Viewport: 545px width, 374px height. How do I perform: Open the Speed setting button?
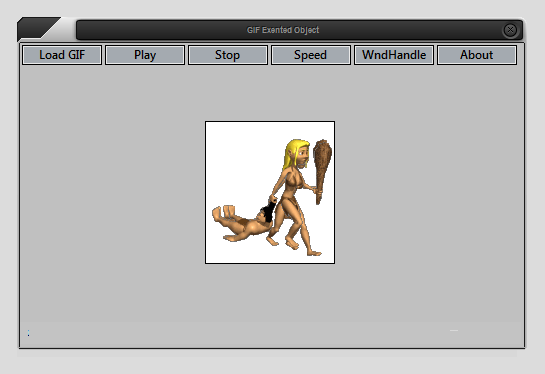[311, 55]
